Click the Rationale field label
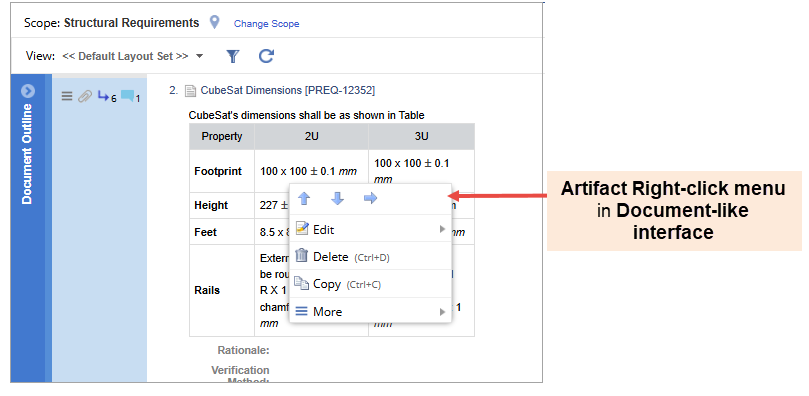809x396 pixels. [244, 351]
